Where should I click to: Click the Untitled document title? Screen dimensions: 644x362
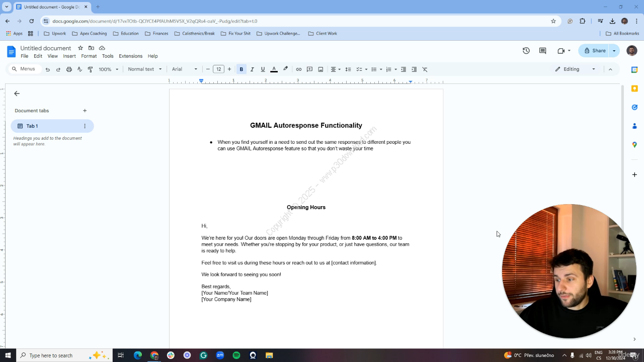coord(46,48)
